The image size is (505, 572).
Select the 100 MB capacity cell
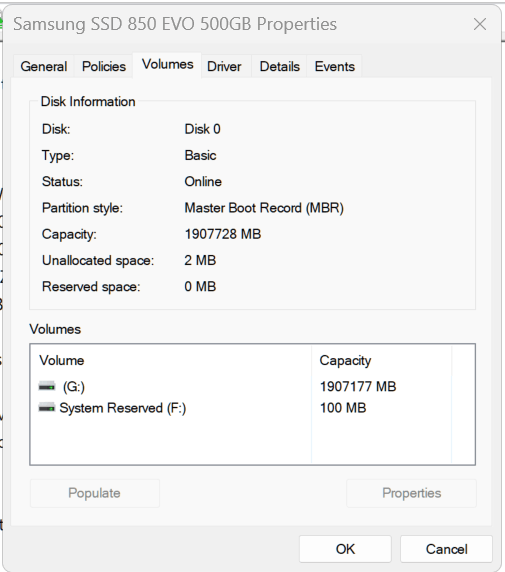343,408
